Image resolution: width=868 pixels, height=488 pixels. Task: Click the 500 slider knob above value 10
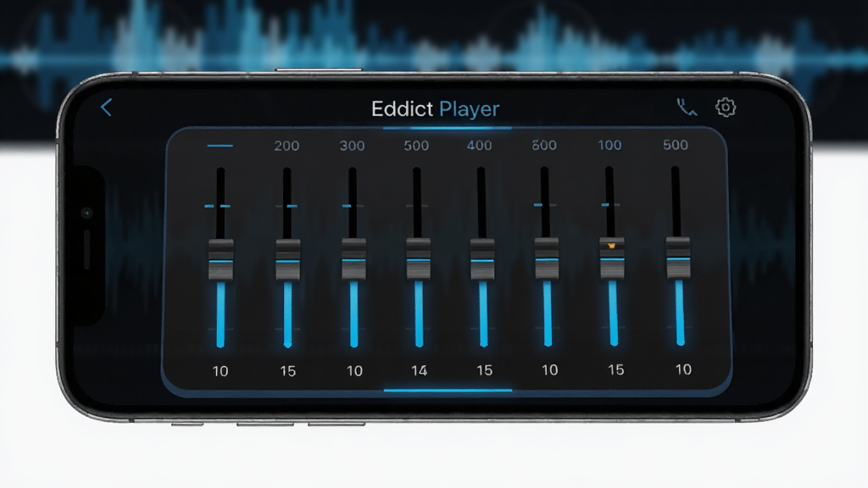click(x=678, y=258)
